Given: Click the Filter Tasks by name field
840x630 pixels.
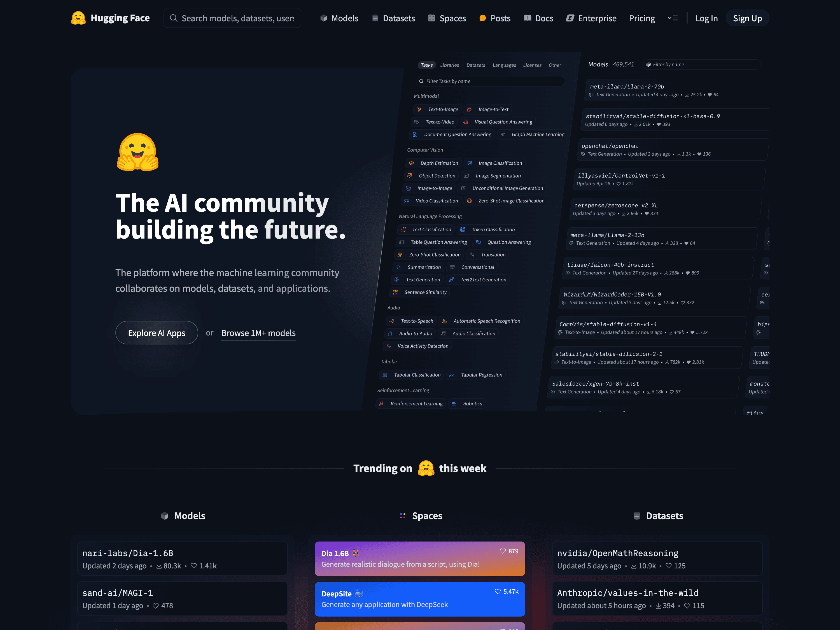Looking at the screenshot, I should point(490,81).
